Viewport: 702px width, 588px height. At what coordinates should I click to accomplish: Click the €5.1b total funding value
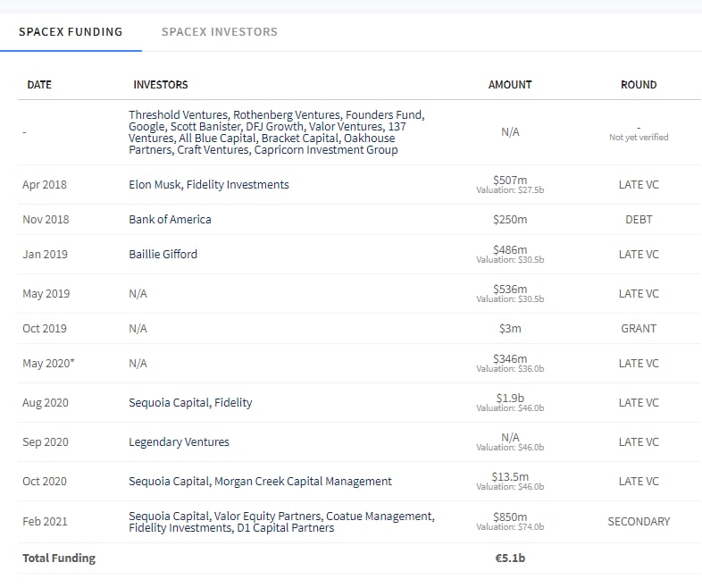click(510, 559)
